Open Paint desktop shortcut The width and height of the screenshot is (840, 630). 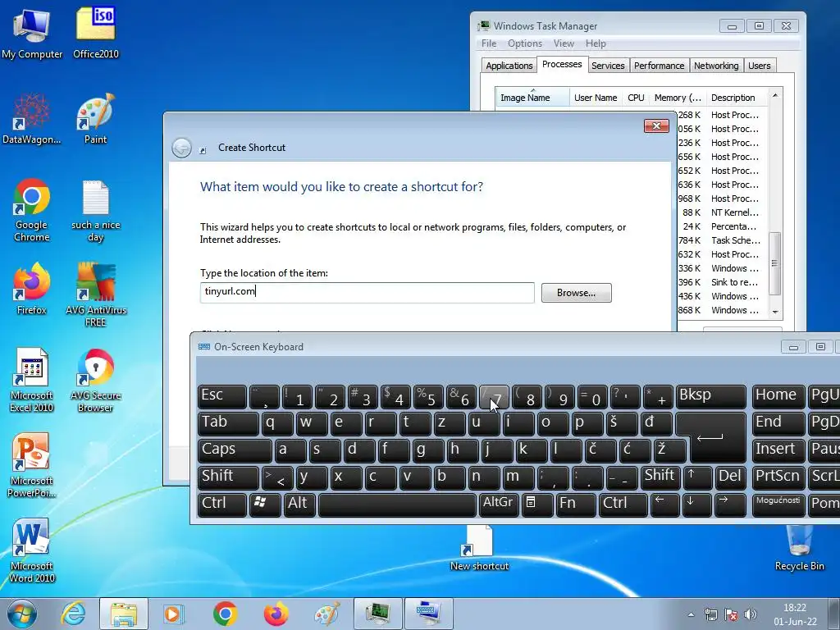click(95, 119)
